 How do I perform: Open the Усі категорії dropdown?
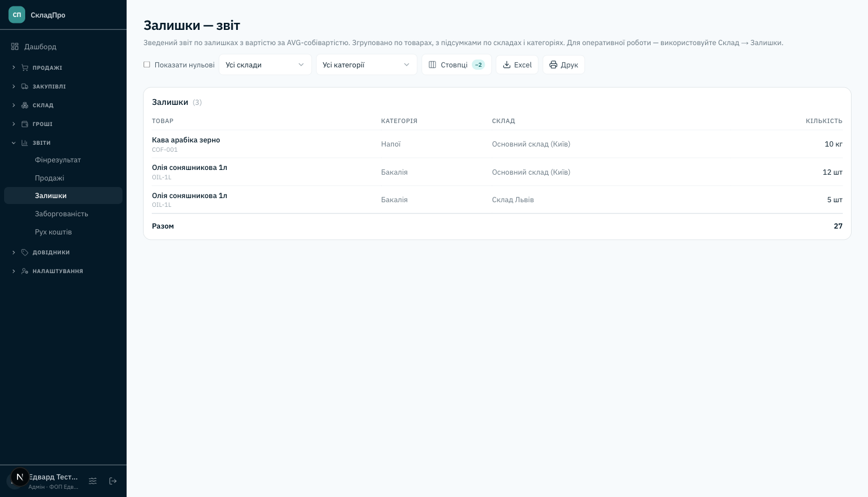pos(366,64)
